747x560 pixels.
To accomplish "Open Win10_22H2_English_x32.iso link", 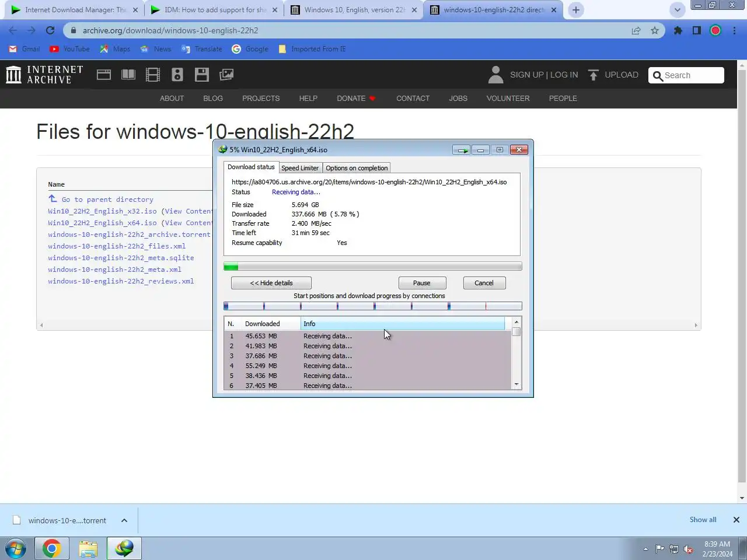I will click(x=102, y=211).
